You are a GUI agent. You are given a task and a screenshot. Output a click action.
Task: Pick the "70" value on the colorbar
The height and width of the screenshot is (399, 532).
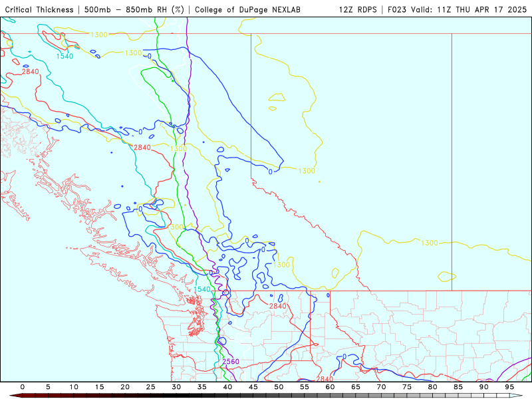point(381,387)
